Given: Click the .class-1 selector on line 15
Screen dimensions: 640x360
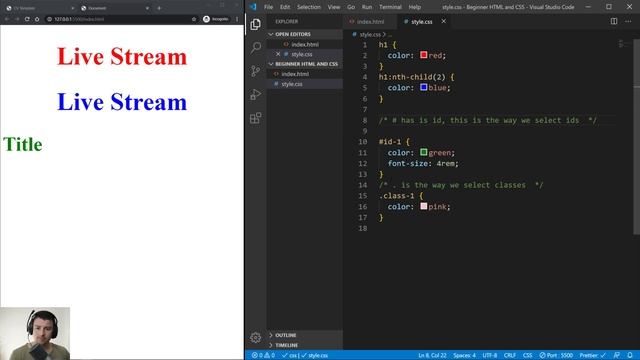Looking at the screenshot, I should 396,196.
